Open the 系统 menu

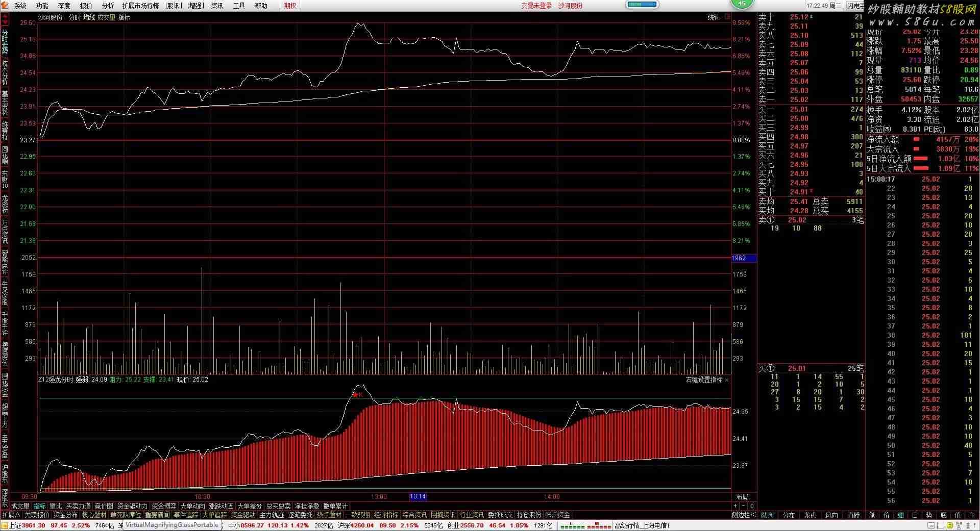[x=20, y=6]
